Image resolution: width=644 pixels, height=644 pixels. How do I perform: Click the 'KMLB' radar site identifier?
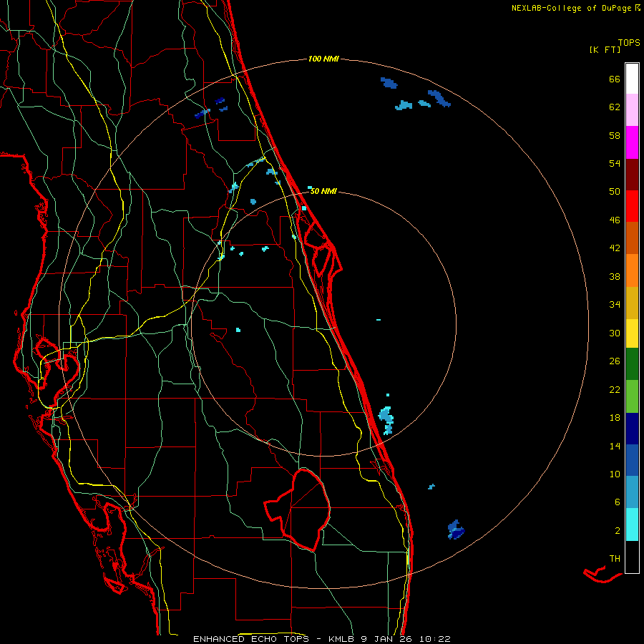tap(342, 639)
